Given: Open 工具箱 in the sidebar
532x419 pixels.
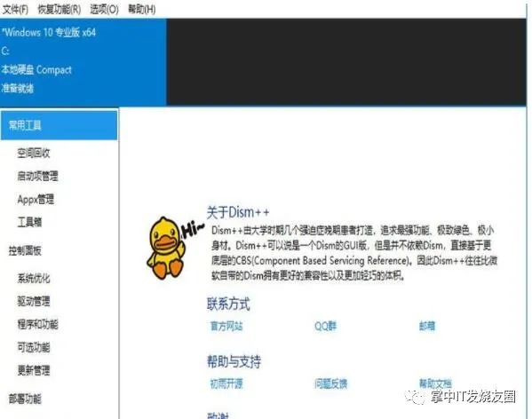Looking at the screenshot, I should [29, 223].
